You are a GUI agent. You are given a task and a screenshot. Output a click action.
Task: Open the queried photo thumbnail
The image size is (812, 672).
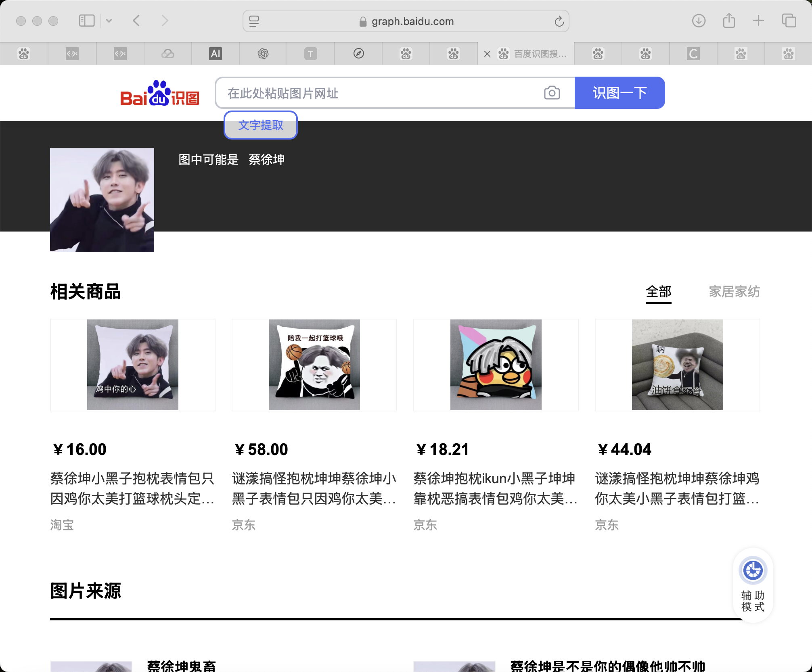tap(102, 200)
